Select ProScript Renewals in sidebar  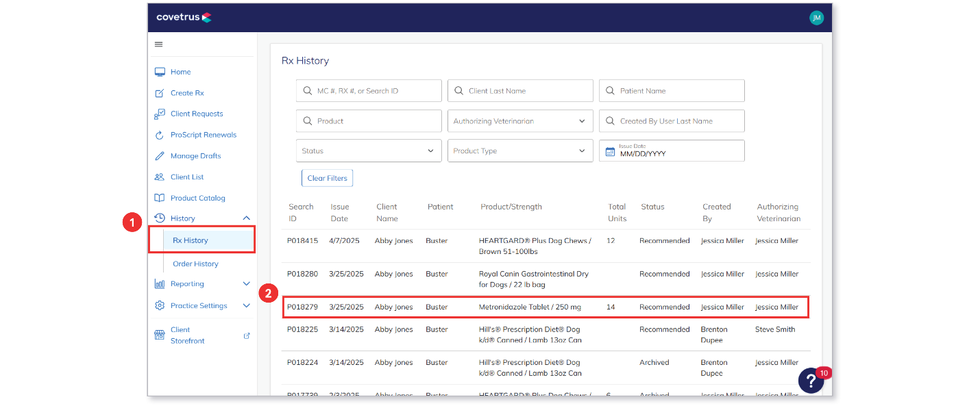pyautogui.click(x=204, y=135)
